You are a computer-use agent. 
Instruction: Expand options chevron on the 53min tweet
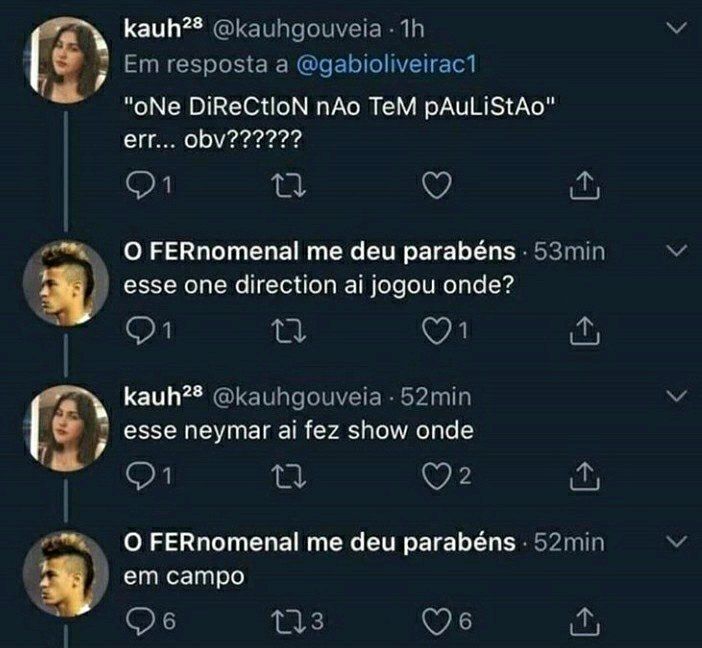[x=676, y=251]
